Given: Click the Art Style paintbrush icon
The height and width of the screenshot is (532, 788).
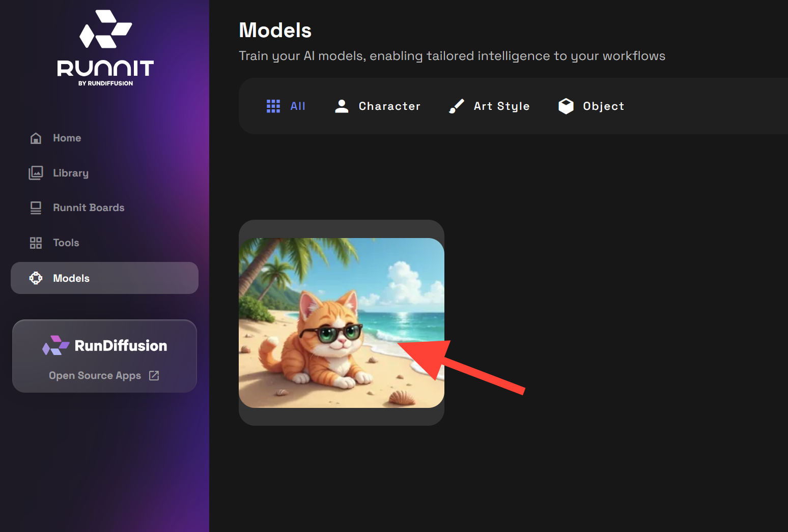Looking at the screenshot, I should click(x=457, y=106).
